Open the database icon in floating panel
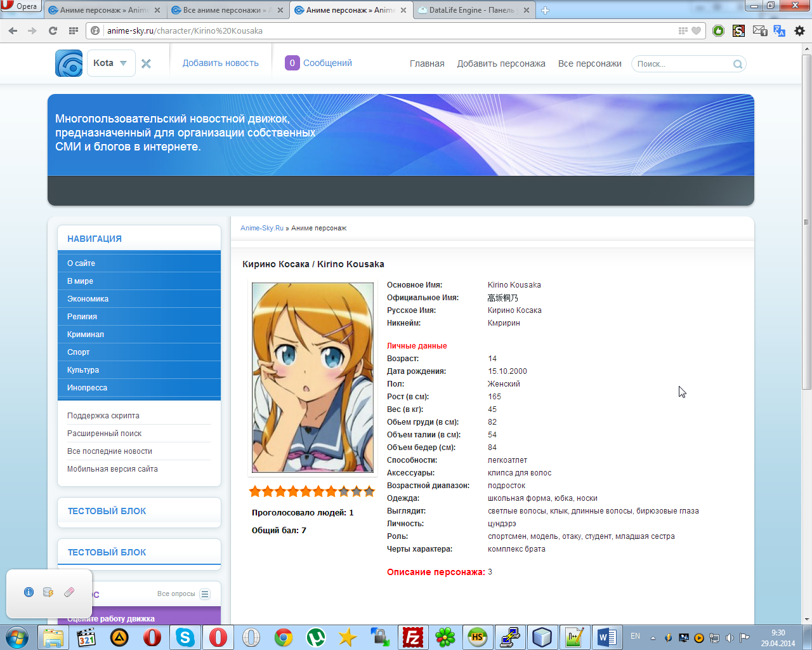Screen dimensions: 812x650 pyautogui.click(x=48, y=592)
